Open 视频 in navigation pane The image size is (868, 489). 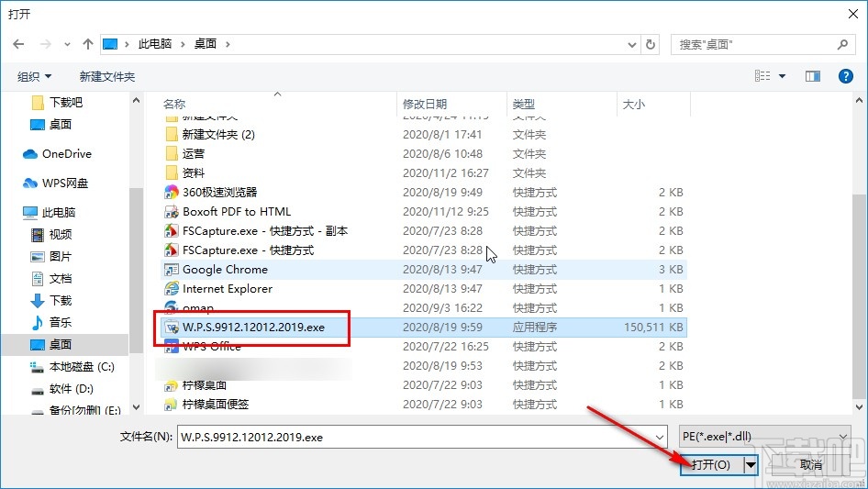tap(51, 234)
